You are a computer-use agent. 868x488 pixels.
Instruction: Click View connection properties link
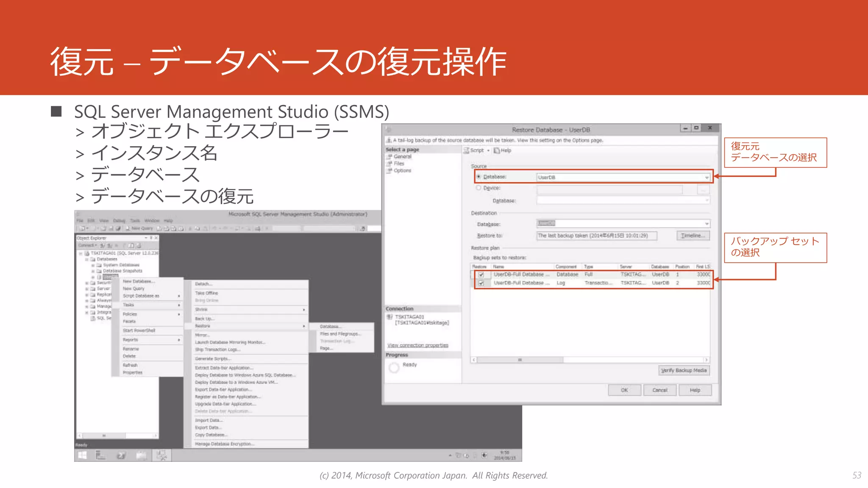click(x=417, y=345)
